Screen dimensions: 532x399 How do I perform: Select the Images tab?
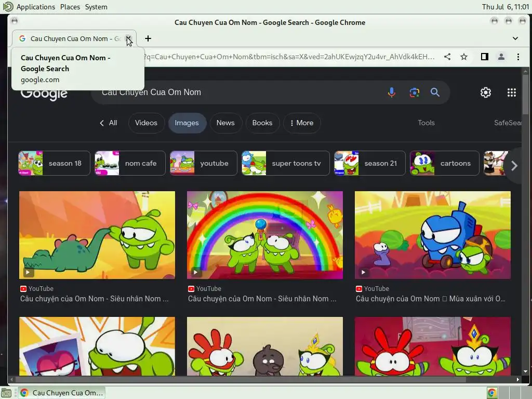(187, 123)
